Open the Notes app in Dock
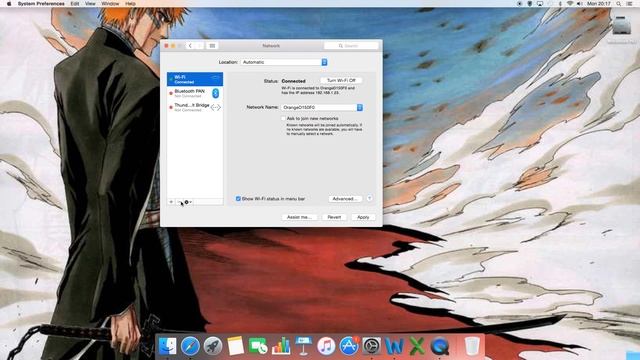 236,346
